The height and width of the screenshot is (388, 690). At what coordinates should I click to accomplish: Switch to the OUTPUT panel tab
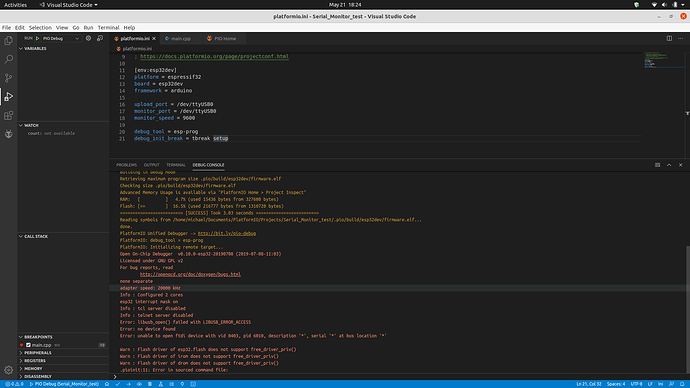pos(151,165)
